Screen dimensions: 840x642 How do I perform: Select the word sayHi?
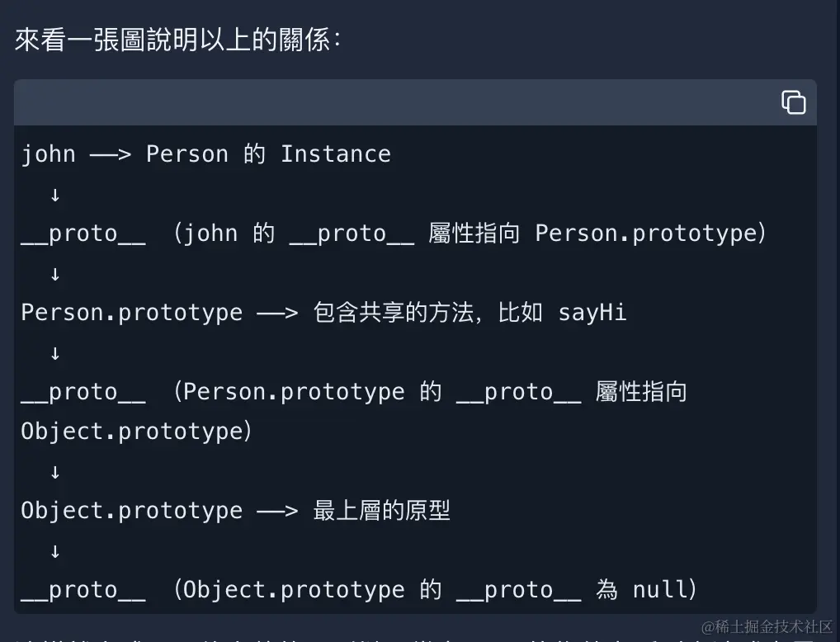pyautogui.click(x=592, y=313)
